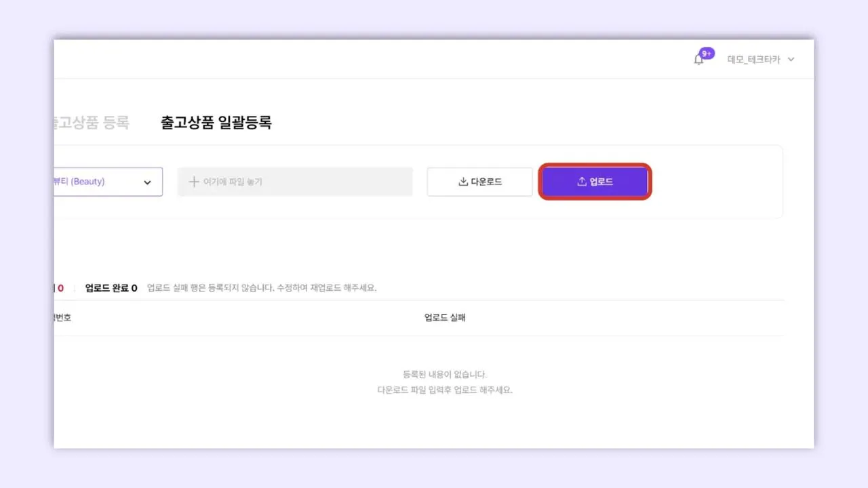Click the 다운로드 파일 입력후 업로드 해주세요 text
This screenshot has width=868, height=488.
[445, 390]
